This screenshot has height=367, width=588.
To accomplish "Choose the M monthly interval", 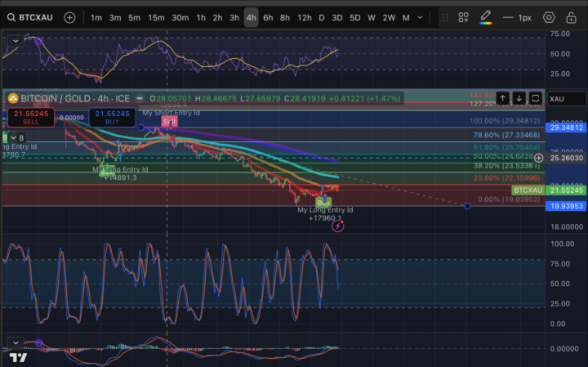I will pos(406,18).
